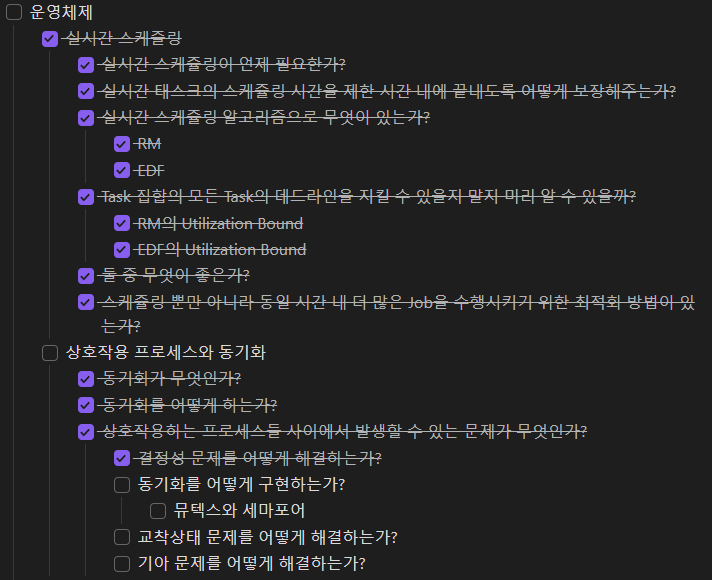Click the 뮤텍스와 세마포어 item text
Image resolution: width=712 pixels, height=580 pixels.
click(x=239, y=511)
